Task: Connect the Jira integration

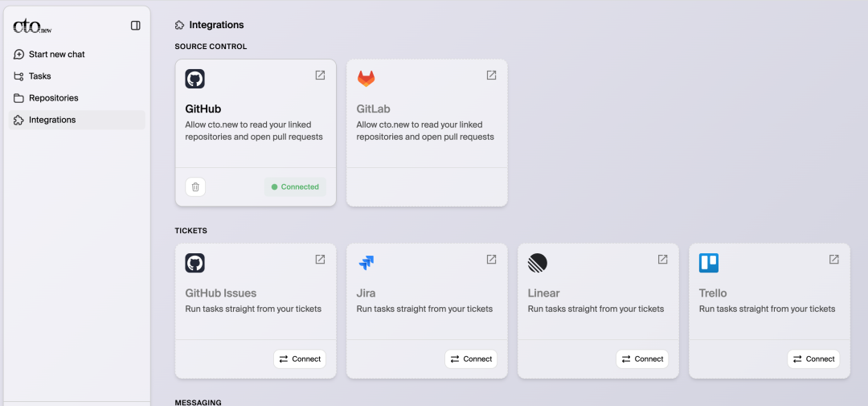Action: (x=471, y=359)
